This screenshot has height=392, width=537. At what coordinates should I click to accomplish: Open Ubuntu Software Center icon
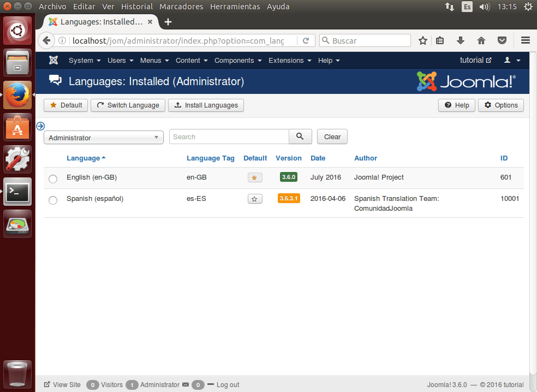coord(17,127)
